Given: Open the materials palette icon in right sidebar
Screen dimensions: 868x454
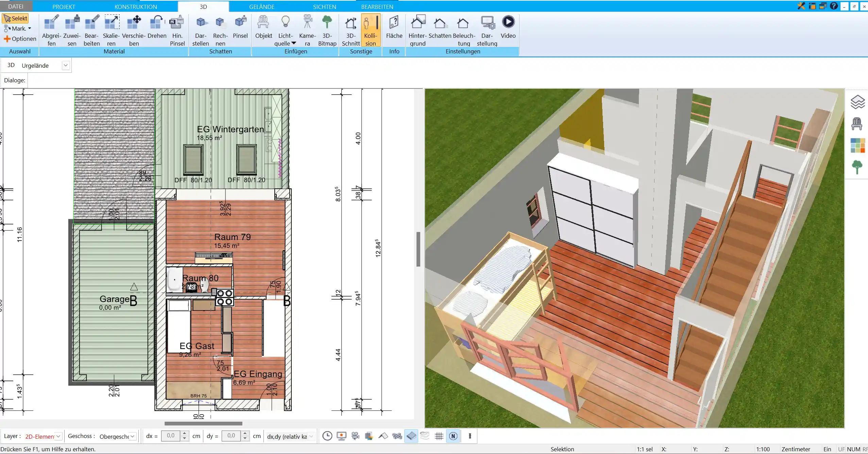Looking at the screenshot, I should (857, 146).
